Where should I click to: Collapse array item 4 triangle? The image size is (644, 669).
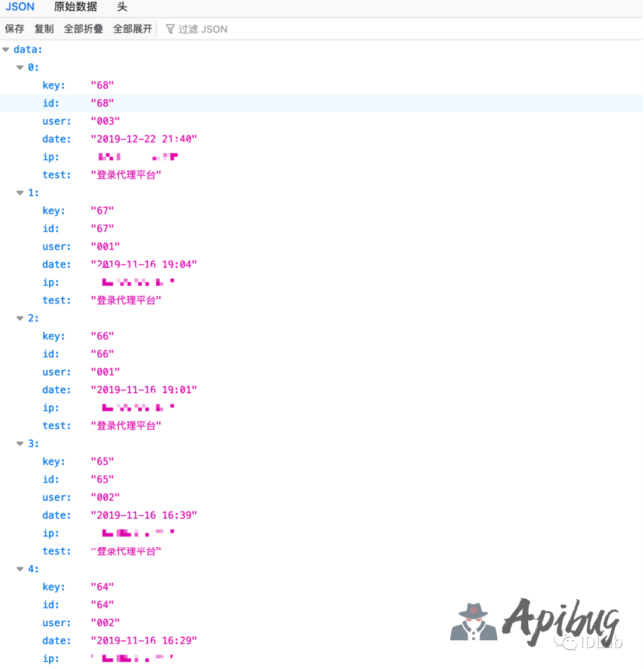20,569
